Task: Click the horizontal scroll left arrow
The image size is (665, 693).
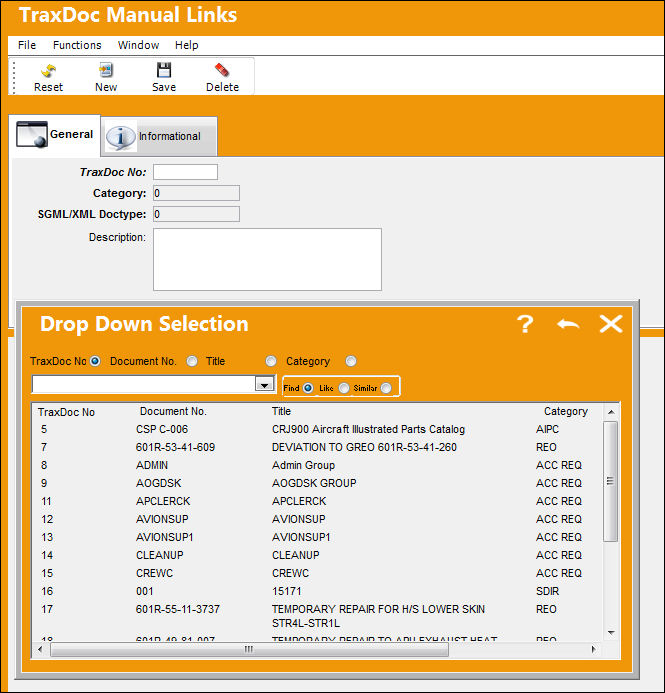Action: [x=40, y=649]
